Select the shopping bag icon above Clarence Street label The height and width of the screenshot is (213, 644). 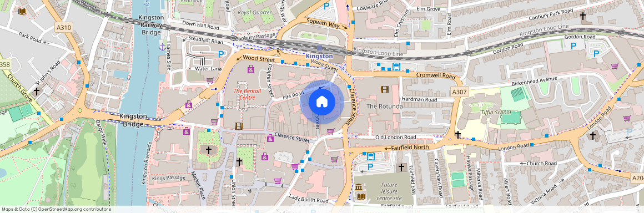point(270,138)
